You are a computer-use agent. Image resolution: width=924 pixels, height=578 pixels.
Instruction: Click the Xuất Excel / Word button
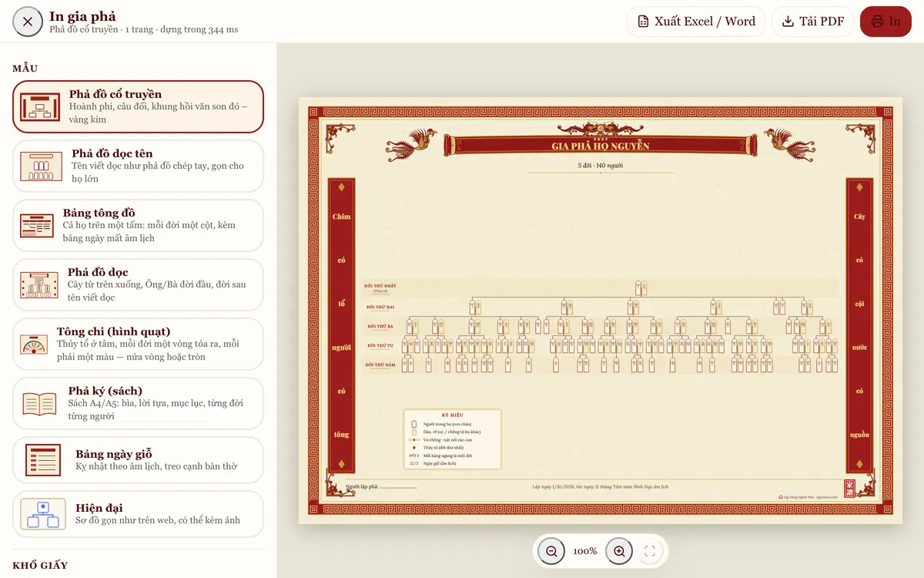[x=696, y=22]
